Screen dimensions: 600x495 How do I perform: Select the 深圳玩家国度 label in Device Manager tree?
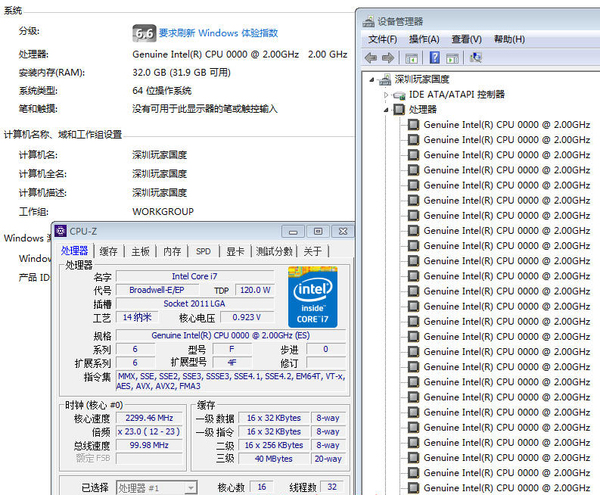pos(422,80)
